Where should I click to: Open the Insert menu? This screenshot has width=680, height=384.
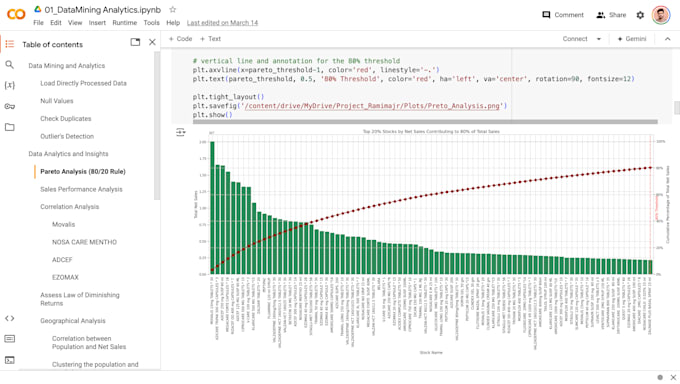click(97, 23)
